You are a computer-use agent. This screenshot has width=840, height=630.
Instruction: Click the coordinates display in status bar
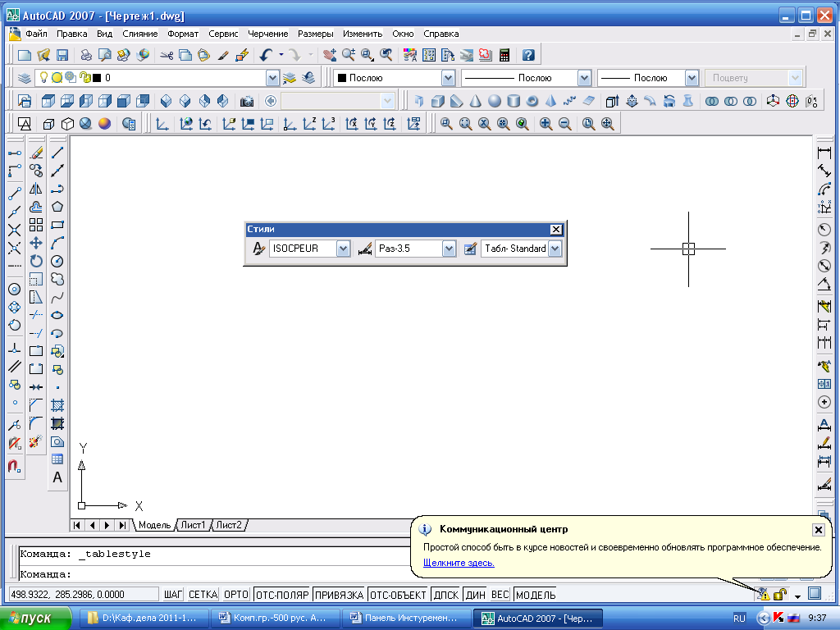[84, 594]
